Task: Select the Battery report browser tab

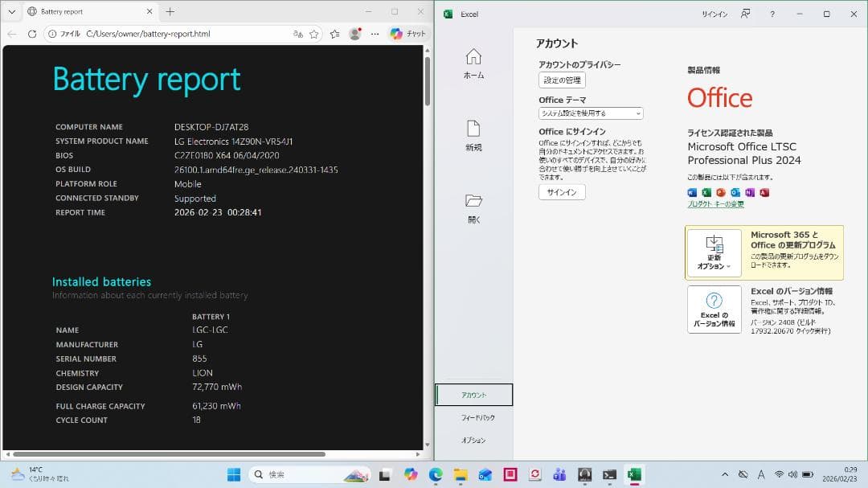Action: click(88, 11)
